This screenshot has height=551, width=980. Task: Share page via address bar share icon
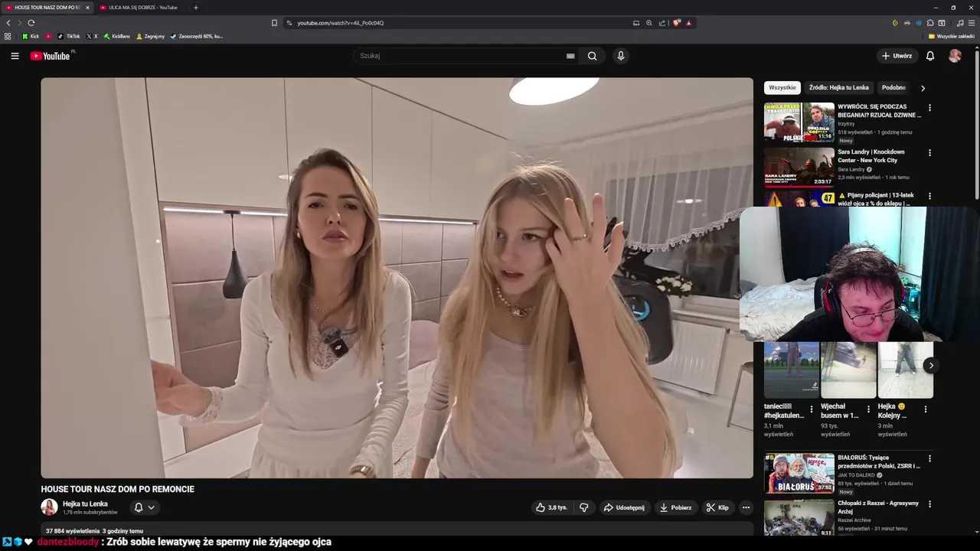662,23
